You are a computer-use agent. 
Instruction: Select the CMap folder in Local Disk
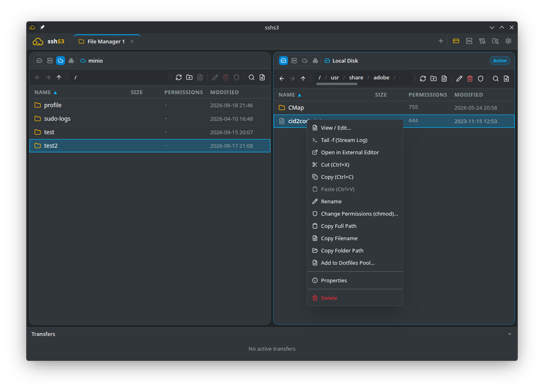click(x=394, y=108)
